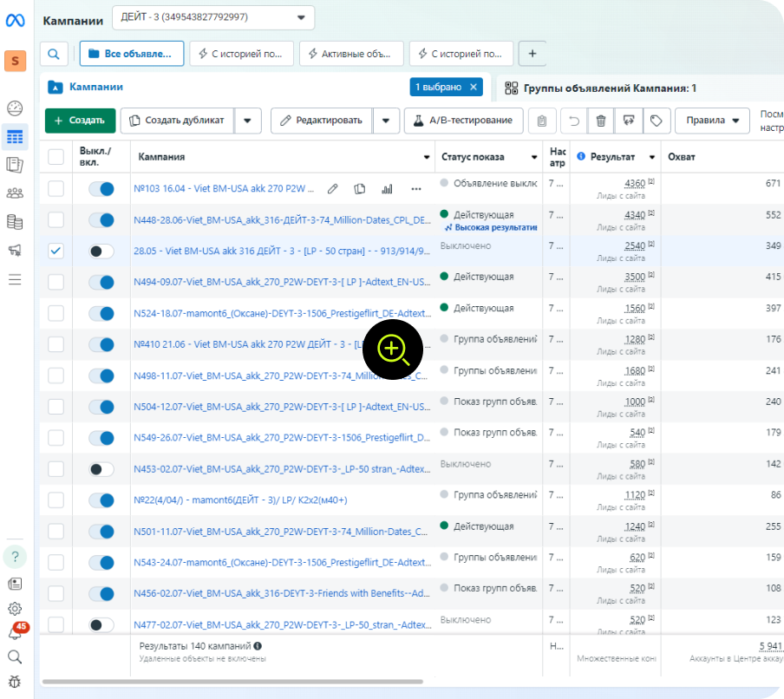
Task: Tick the checkbox for campaign №103 16.04
Action: click(x=56, y=189)
